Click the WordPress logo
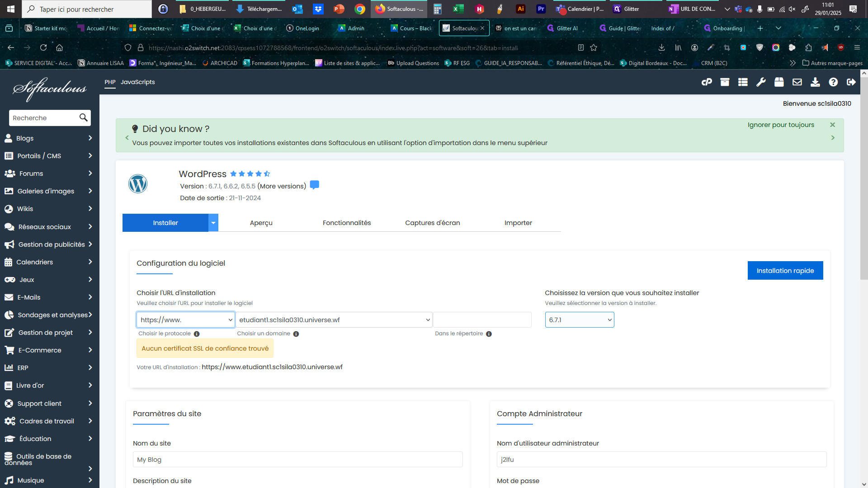The image size is (868, 488). (x=138, y=184)
